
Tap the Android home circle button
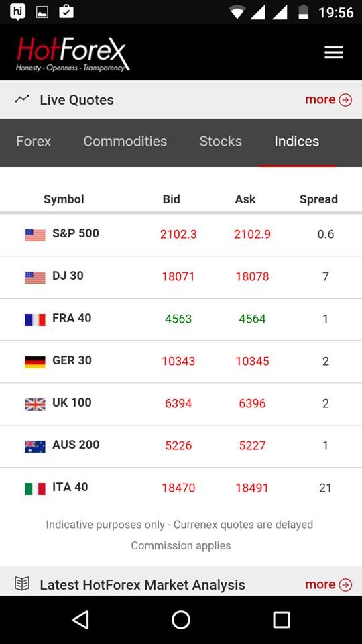pyautogui.click(x=181, y=619)
